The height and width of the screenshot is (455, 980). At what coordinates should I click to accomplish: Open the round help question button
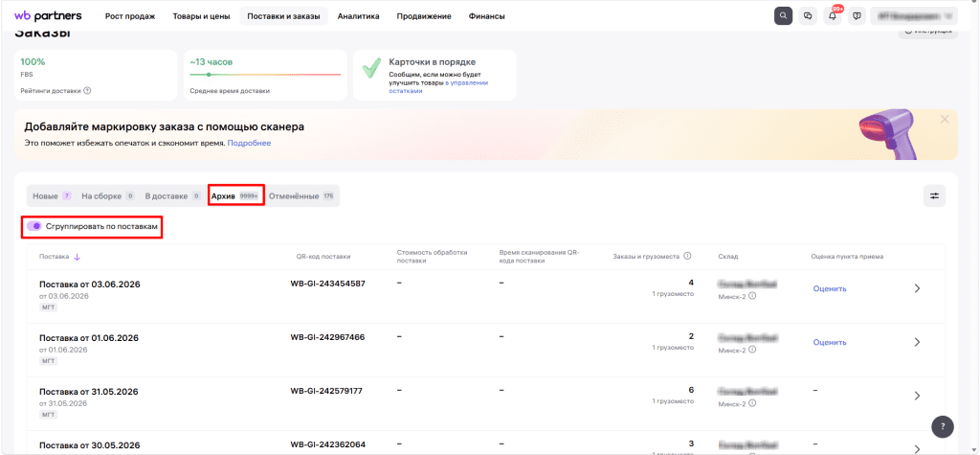tap(943, 427)
